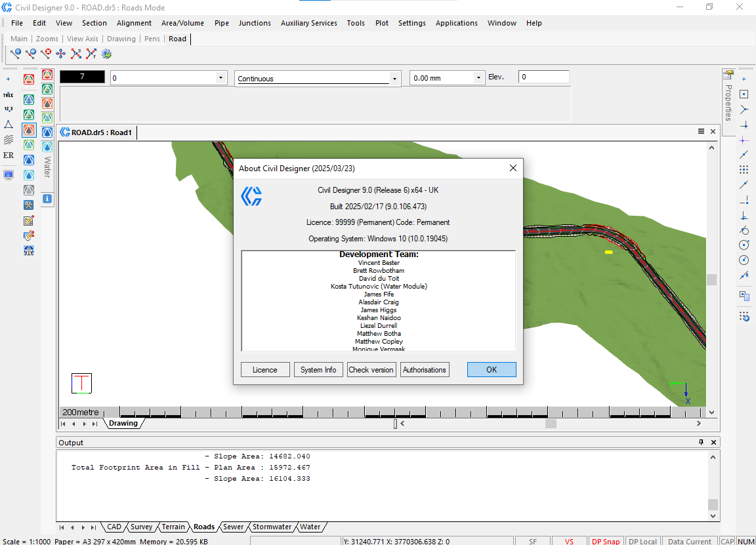Toggle the SF status bar indicator
The image size is (756, 545).
tap(533, 541)
